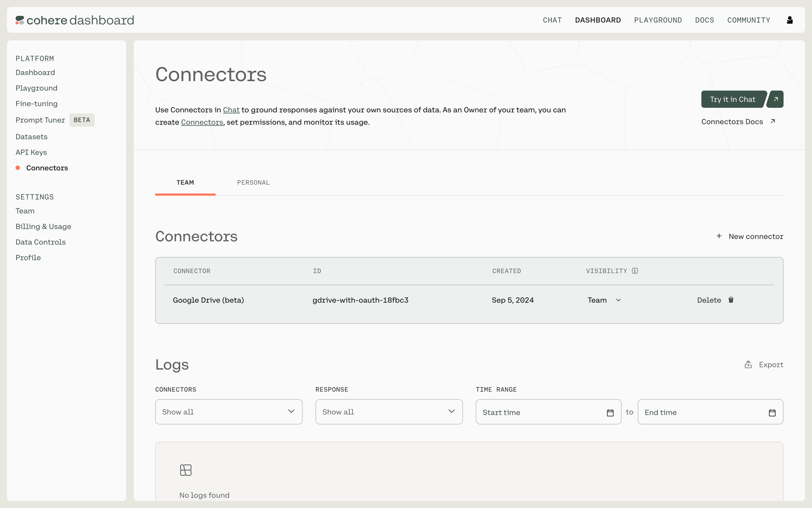Click the gdrive-with-oauth-18fbc3 connector ID

(360, 300)
